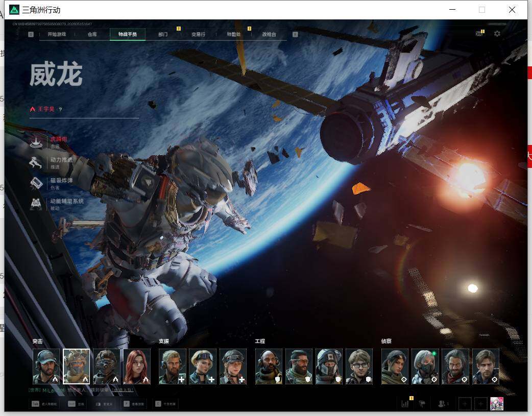Click the first empty squad slot plus
The image size is (532, 416).
point(465,404)
